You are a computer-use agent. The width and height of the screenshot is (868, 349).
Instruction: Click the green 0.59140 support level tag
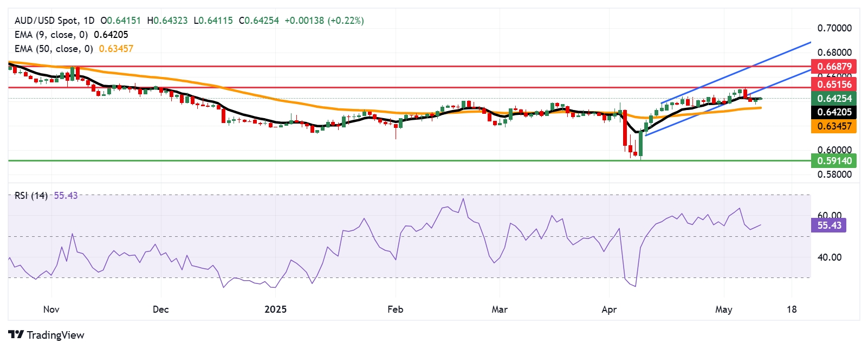(x=834, y=160)
